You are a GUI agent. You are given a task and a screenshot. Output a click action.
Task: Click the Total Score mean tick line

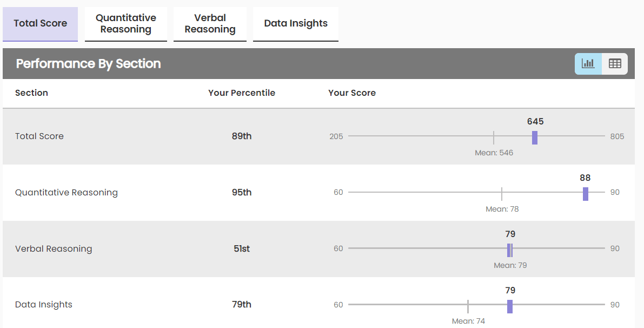point(494,137)
